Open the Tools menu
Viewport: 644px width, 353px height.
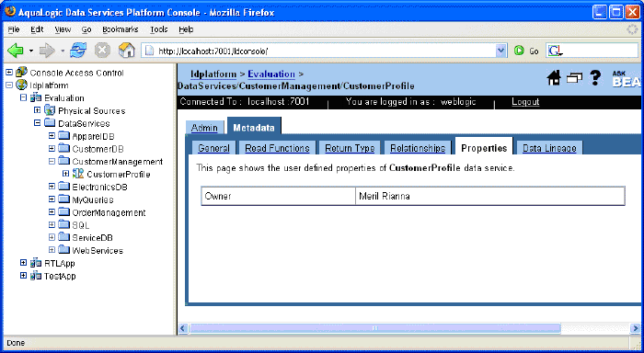[x=158, y=29]
